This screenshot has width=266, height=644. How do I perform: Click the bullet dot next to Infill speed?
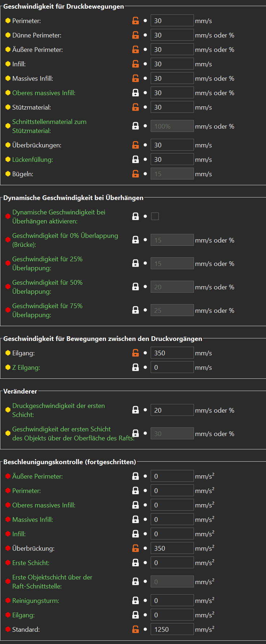145,64
